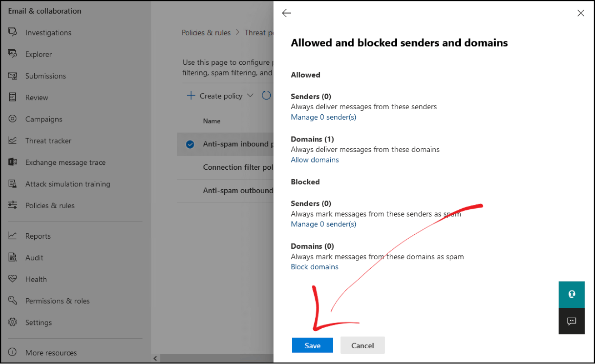Uncheck the Anti-spam inbound policy row

coord(190,144)
